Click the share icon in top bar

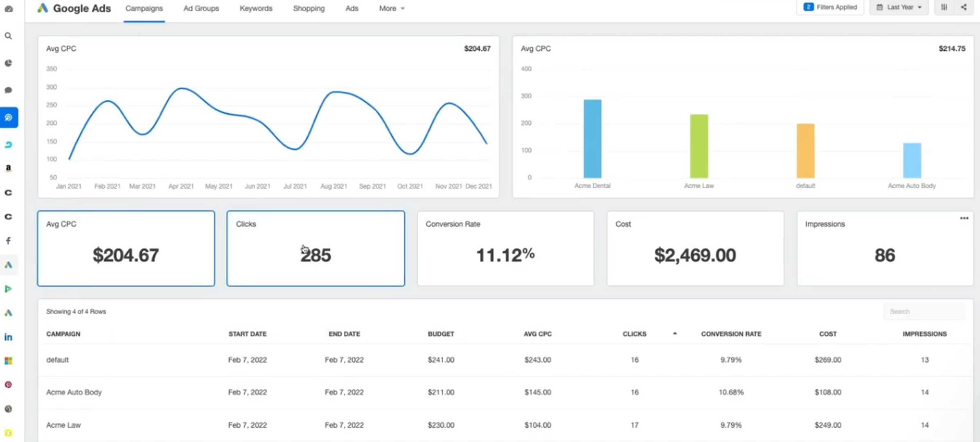[x=964, y=7]
